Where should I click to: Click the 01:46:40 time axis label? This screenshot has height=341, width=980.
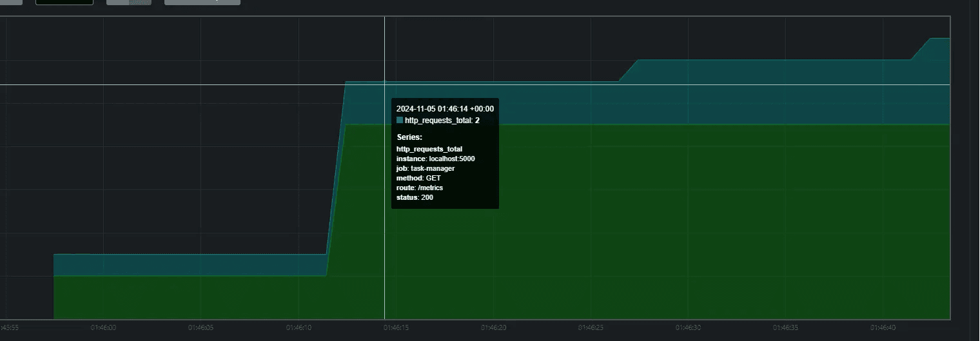883,327
